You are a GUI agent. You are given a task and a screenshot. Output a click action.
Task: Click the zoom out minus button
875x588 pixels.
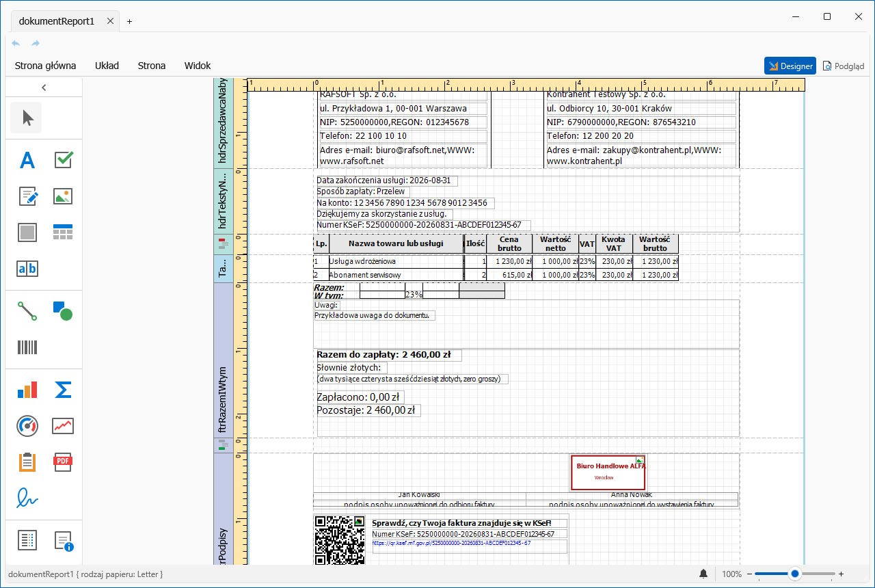(x=749, y=574)
